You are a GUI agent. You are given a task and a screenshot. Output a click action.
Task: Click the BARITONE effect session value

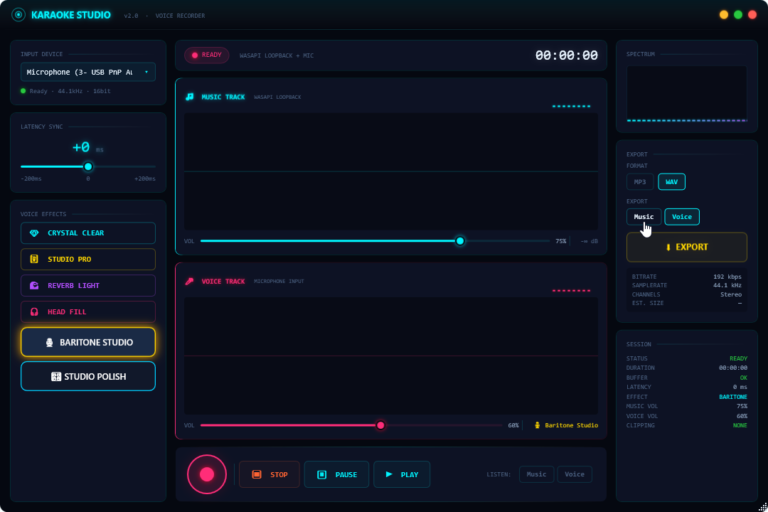pos(733,397)
